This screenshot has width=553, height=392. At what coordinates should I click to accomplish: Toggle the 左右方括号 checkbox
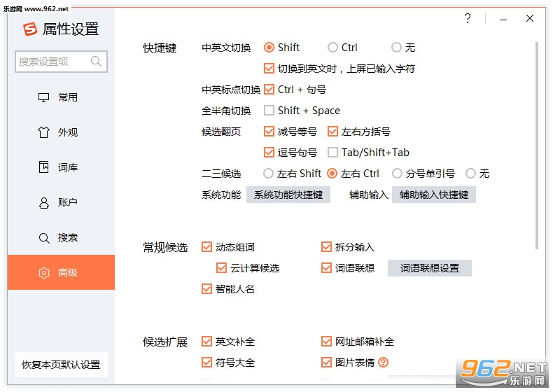click(x=332, y=132)
